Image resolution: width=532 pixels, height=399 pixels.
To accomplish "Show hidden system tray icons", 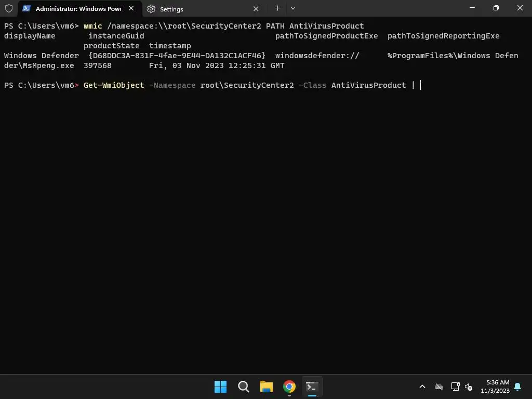I will pos(422,387).
